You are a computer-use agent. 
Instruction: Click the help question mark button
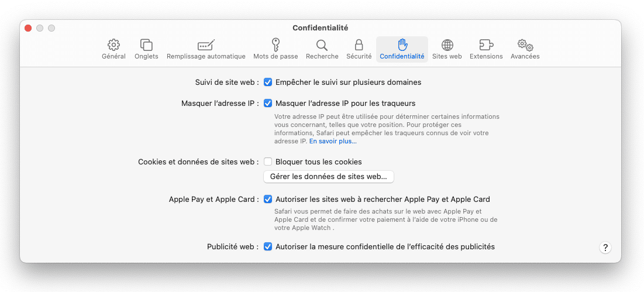click(605, 248)
